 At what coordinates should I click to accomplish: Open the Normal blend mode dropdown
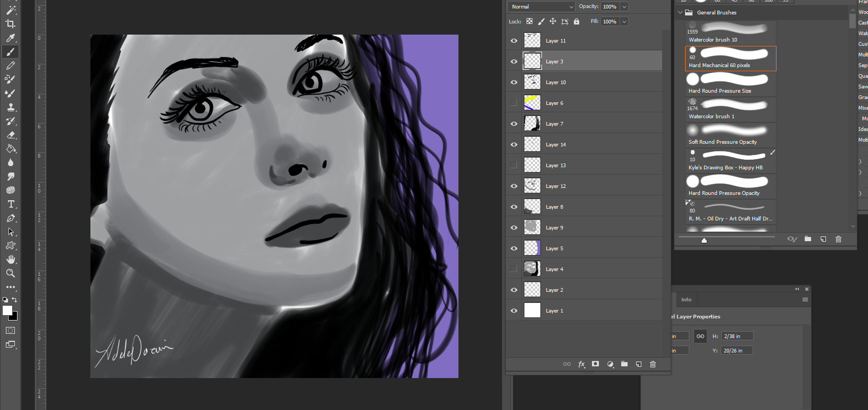tap(541, 7)
